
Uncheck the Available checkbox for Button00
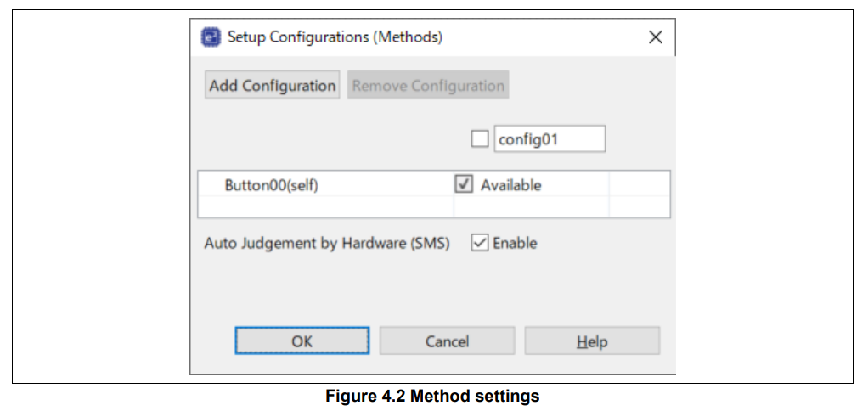pyautogui.click(x=464, y=184)
